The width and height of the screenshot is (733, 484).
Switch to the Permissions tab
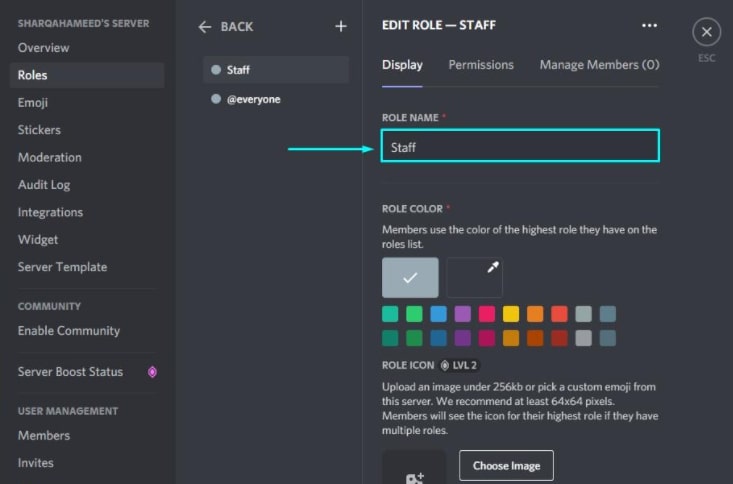click(x=481, y=65)
